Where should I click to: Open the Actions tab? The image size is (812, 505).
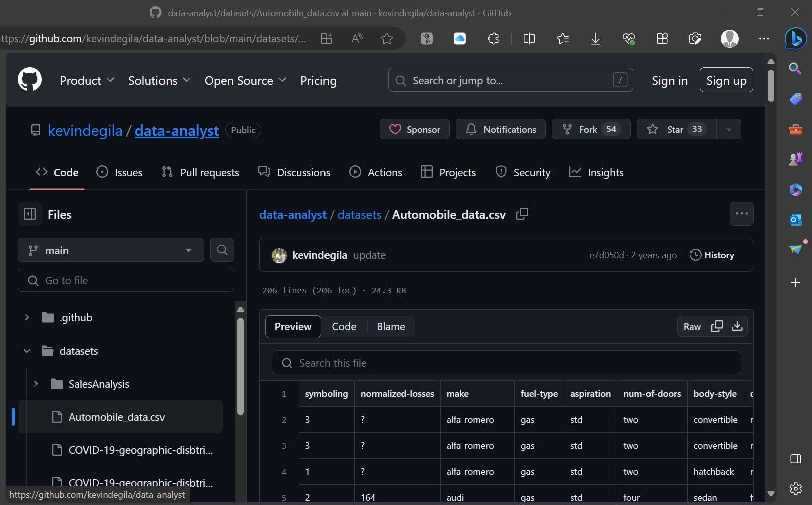tap(376, 172)
